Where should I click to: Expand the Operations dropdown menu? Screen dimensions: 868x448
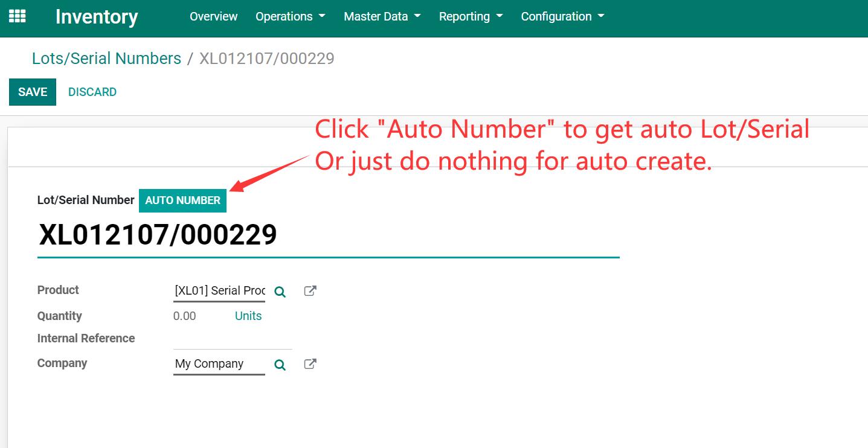click(x=291, y=16)
